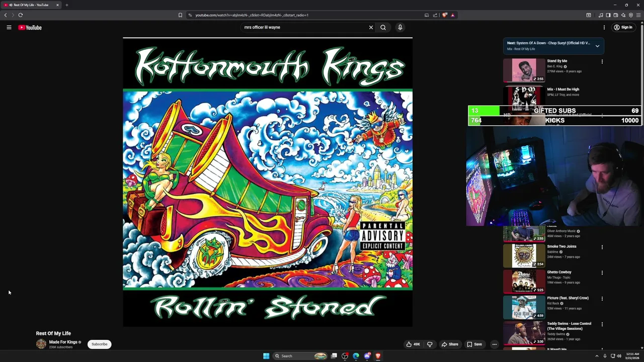Viewport: 644px width, 362px height.
Task: Open the Kid Rock channel name
Action: click(x=553, y=304)
